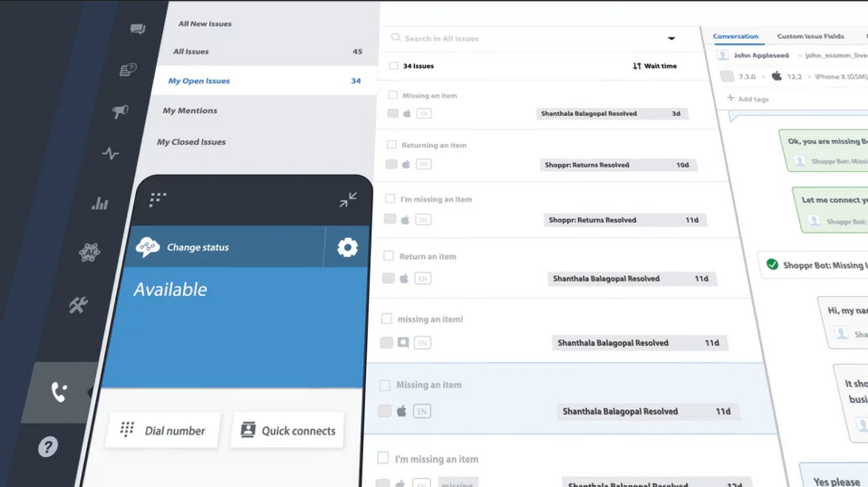Open the bar chart analytics sidebar icon
The height and width of the screenshot is (487, 868).
pos(101,204)
